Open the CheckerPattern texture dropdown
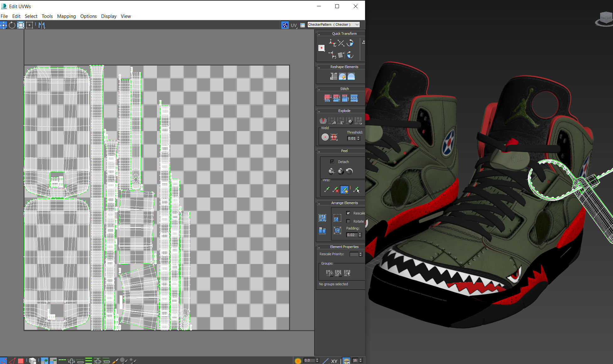 [x=357, y=24]
